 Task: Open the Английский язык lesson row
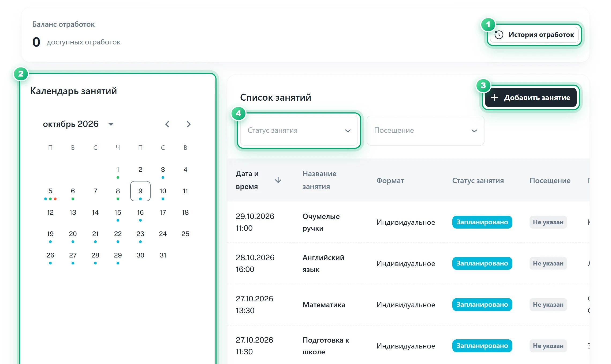click(x=408, y=263)
